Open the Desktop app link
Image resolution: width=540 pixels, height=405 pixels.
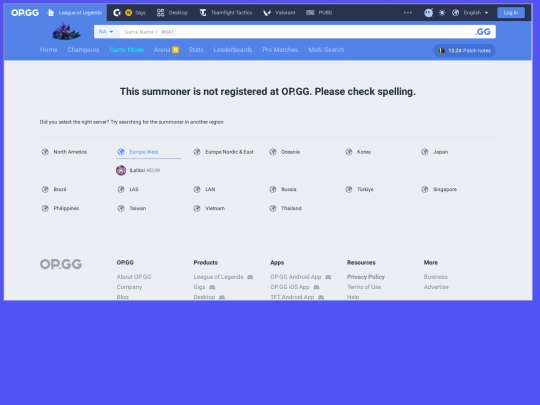(x=172, y=13)
